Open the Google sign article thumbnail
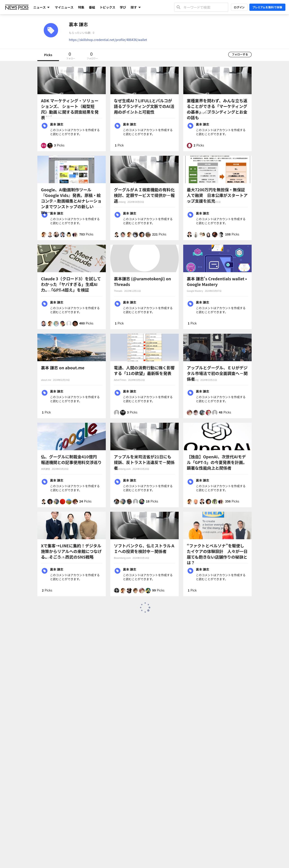 pos(71,436)
